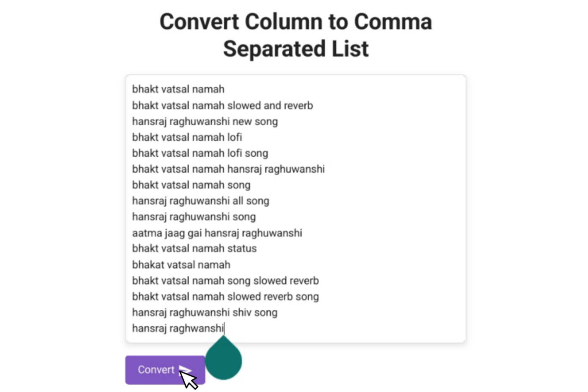Click the line hansraj raghuwanshi all song

tap(200, 201)
